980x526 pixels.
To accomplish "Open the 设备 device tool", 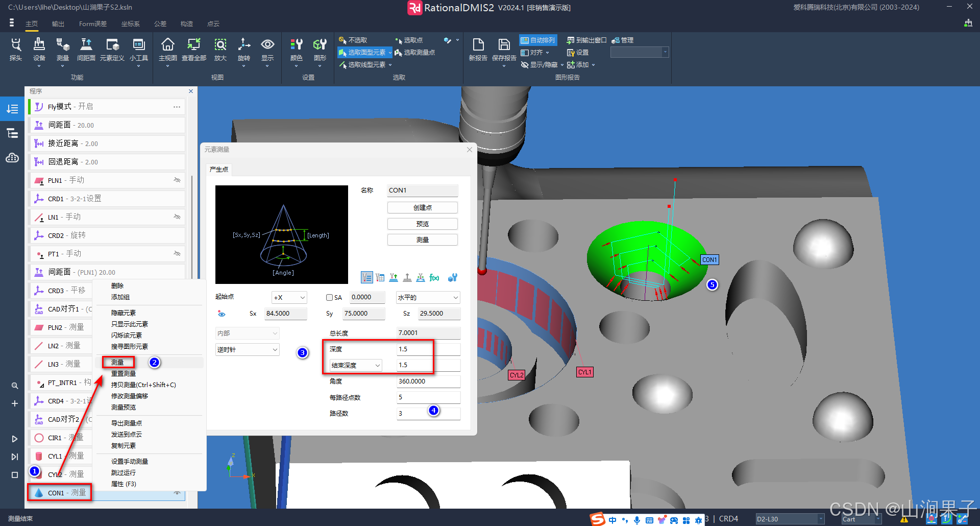I will (x=39, y=50).
